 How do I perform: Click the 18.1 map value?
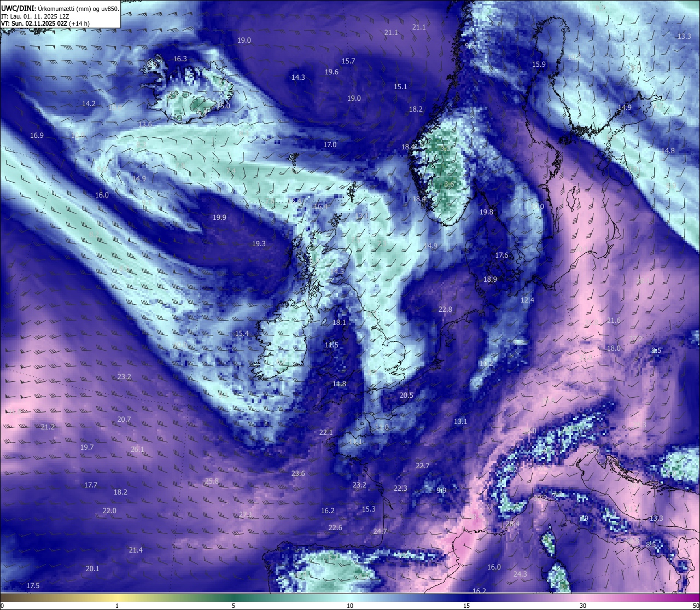[339, 323]
